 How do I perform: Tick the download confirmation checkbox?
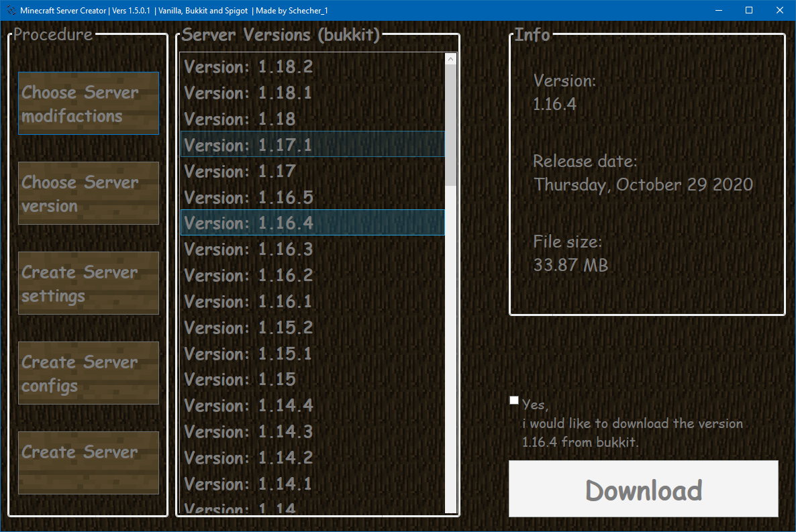[x=514, y=400]
